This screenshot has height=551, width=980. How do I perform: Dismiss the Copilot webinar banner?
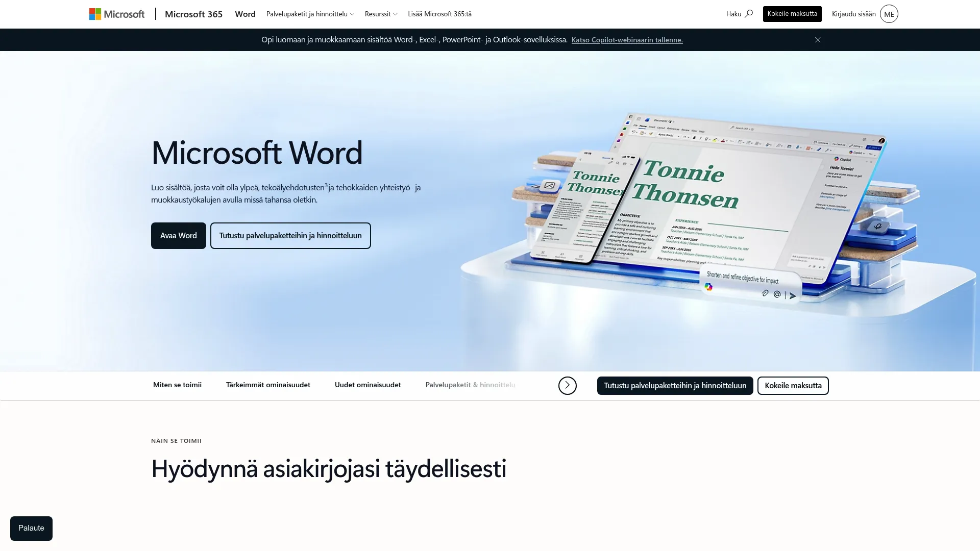tap(818, 40)
